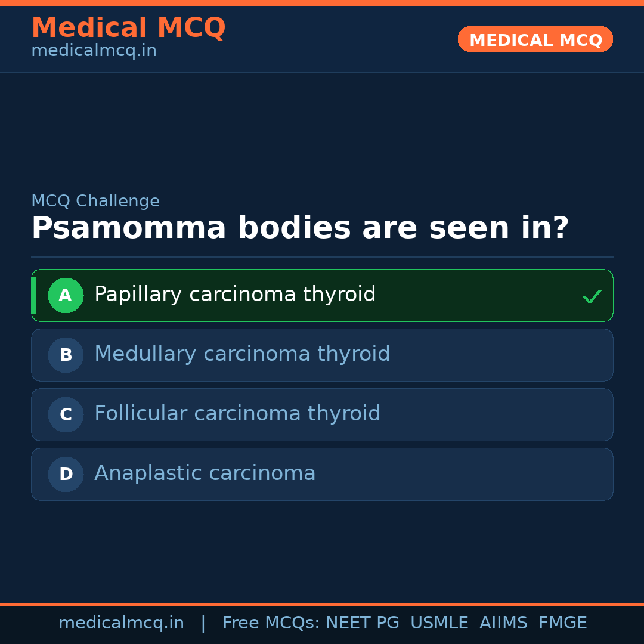The image size is (644, 644).
Task: Click the Medical MCQ header title
Action: pyautogui.click(x=128, y=28)
